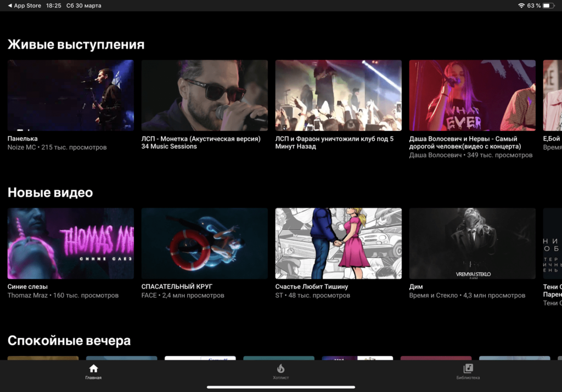Return to App Store via back arrow

10,5
